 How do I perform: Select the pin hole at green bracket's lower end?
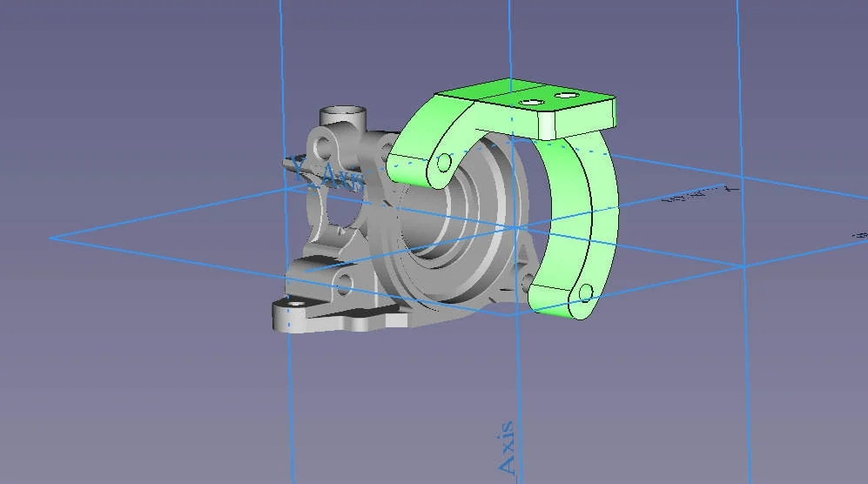586,292
